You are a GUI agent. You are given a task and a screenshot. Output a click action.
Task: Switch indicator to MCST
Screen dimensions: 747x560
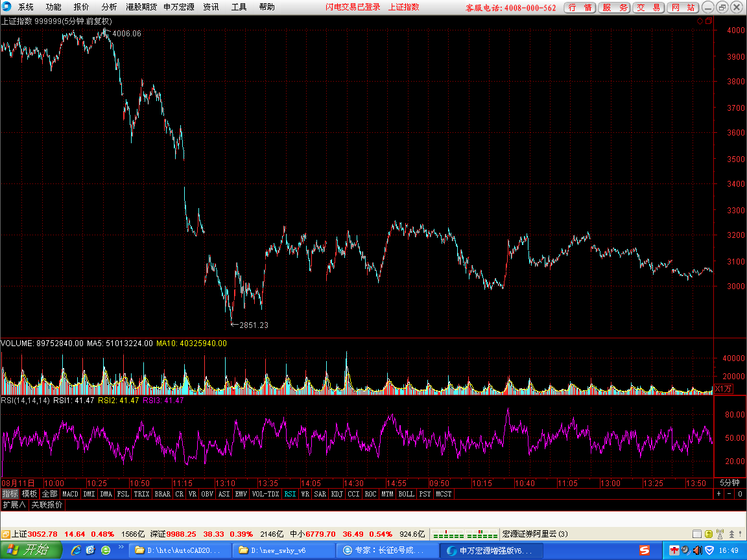click(444, 494)
